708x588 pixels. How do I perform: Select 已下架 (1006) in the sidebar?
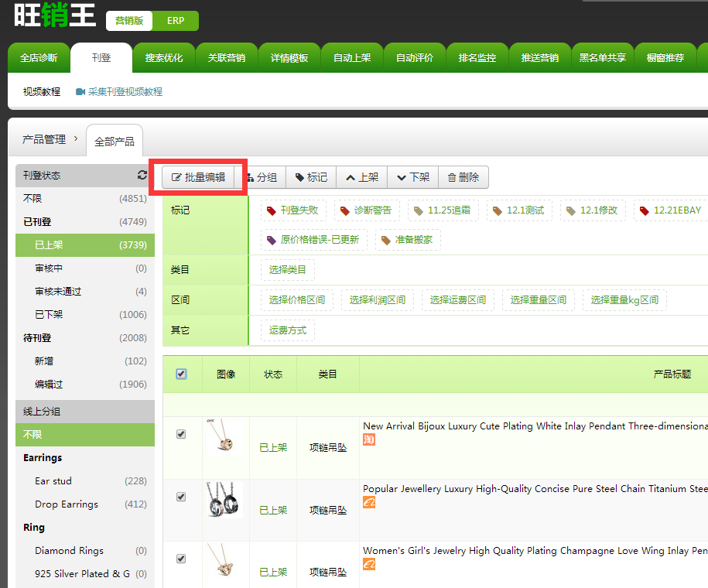85,315
